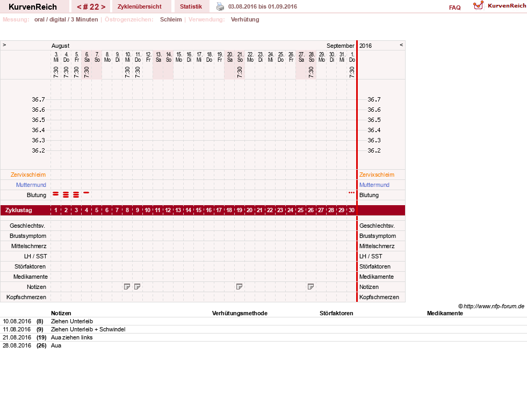Image resolution: width=527 pixels, height=420 pixels.
Task: Click the left Zervixschleim label
Action: [x=28, y=175]
